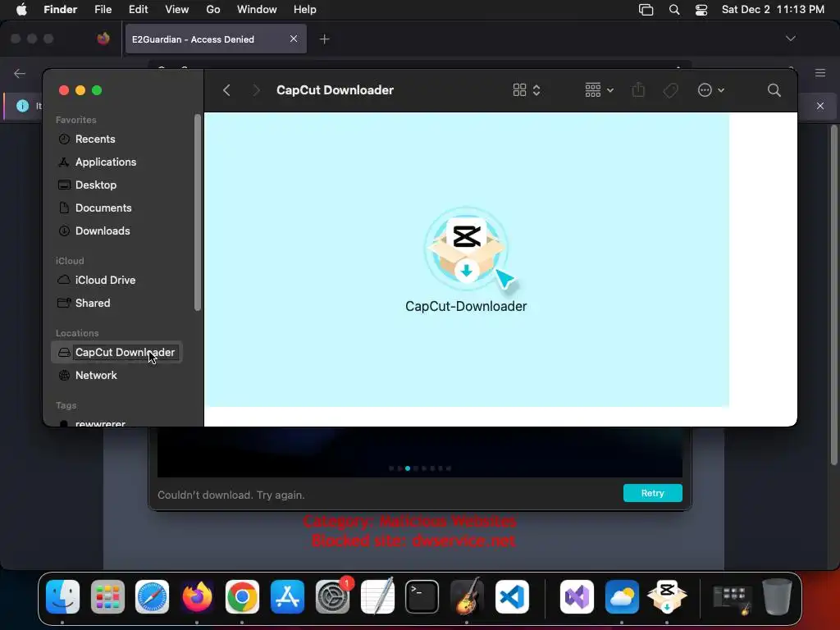Click the Finder window search icon
This screenshot has height=630, width=840.
click(x=774, y=90)
